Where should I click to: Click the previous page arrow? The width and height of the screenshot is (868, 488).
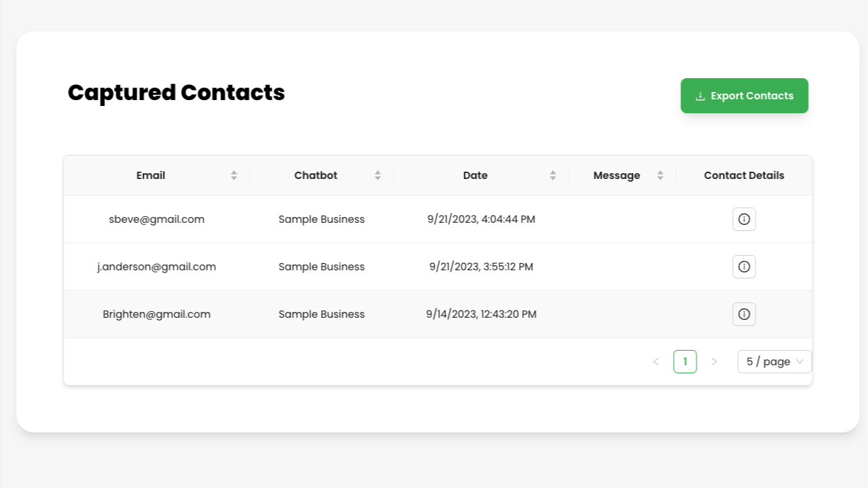coord(656,361)
